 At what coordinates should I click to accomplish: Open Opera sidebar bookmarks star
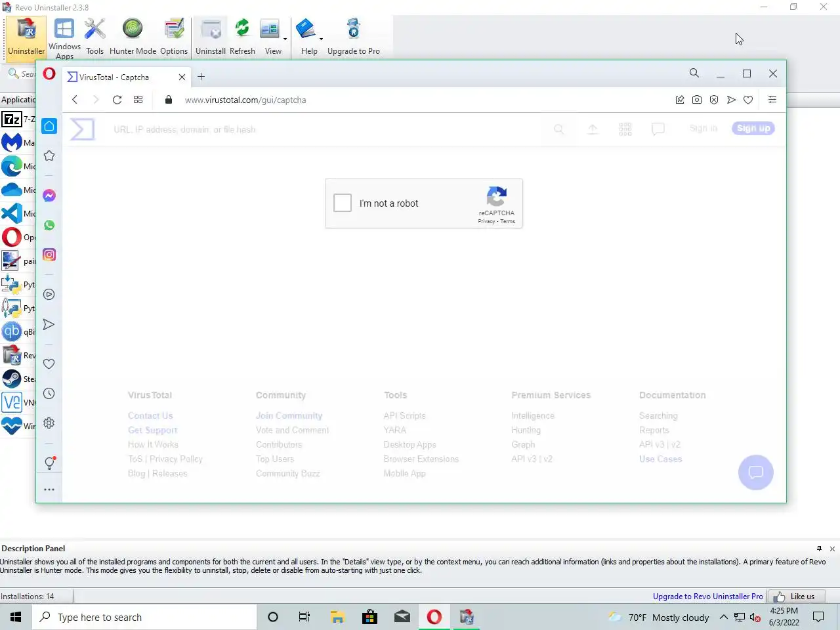tap(49, 156)
